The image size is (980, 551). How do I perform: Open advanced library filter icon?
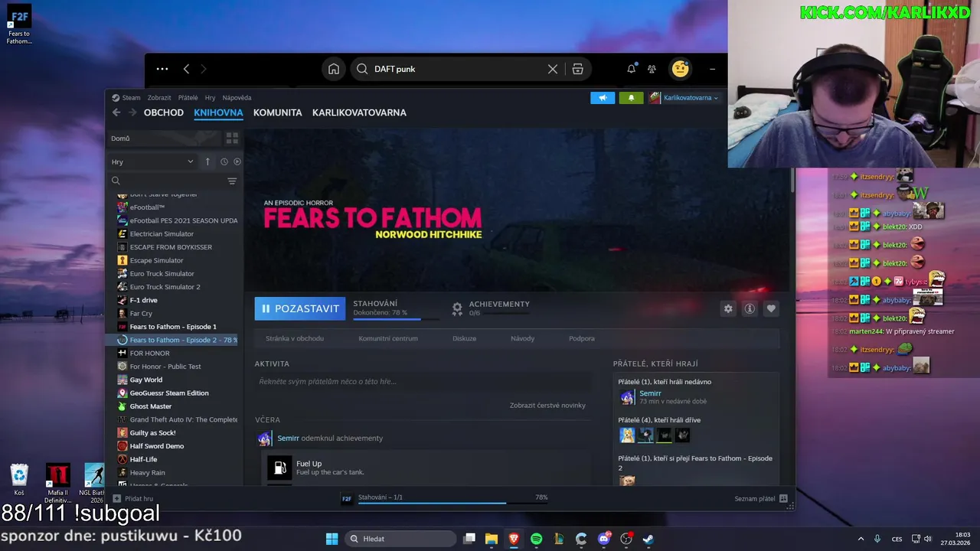[x=232, y=181]
